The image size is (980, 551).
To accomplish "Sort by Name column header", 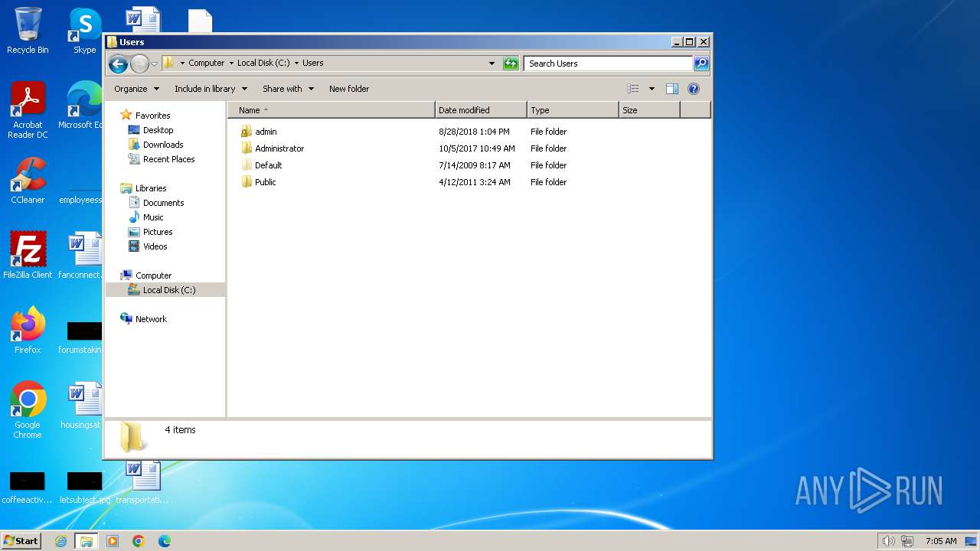I will 331,110.
